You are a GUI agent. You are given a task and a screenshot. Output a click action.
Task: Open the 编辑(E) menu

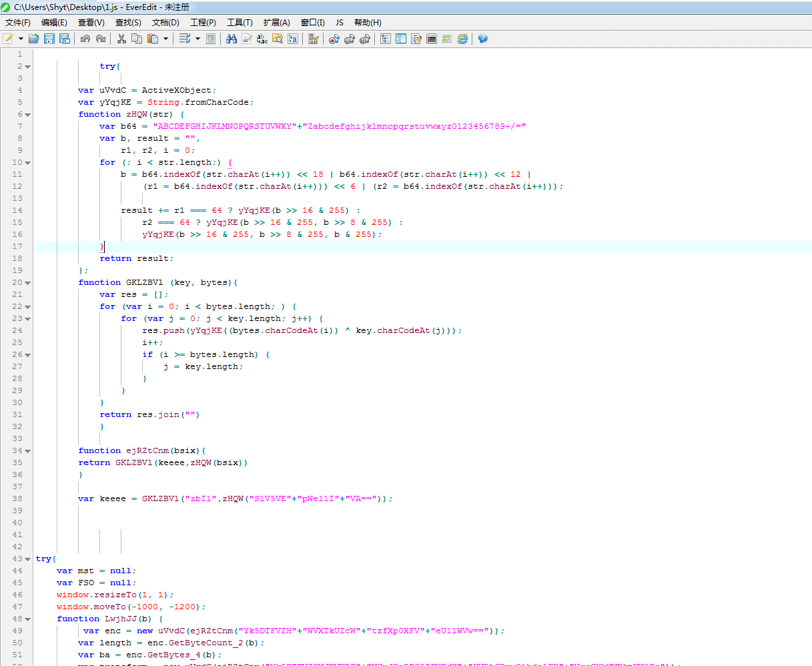(x=54, y=22)
